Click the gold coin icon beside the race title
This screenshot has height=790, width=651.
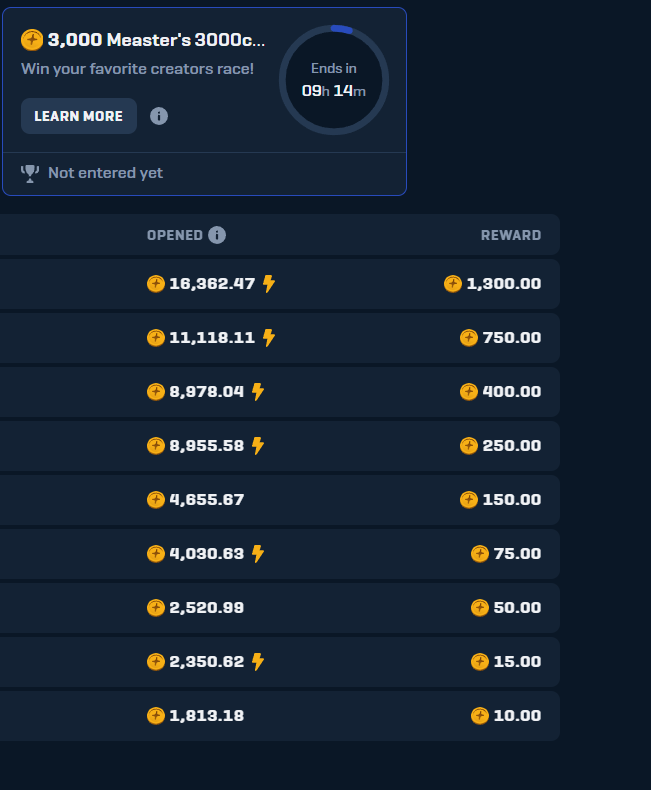32,40
